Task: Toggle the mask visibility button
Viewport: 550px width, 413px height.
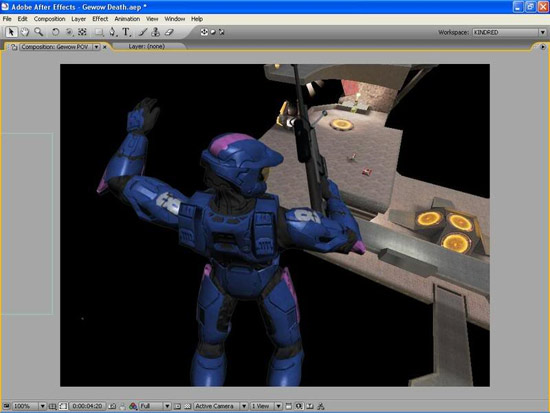Action: [63, 406]
